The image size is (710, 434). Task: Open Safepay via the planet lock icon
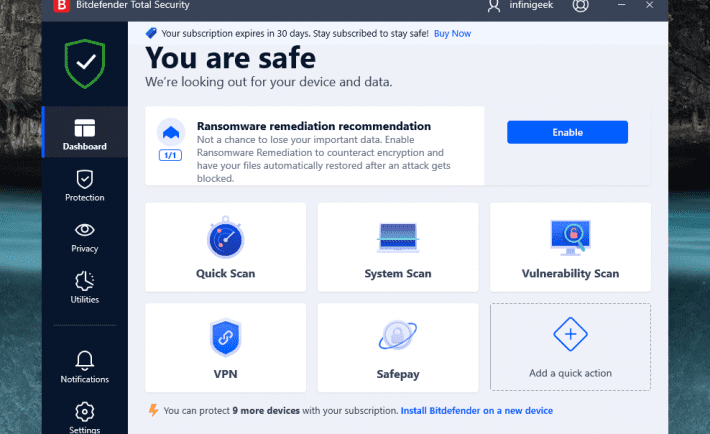(x=397, y=337)
